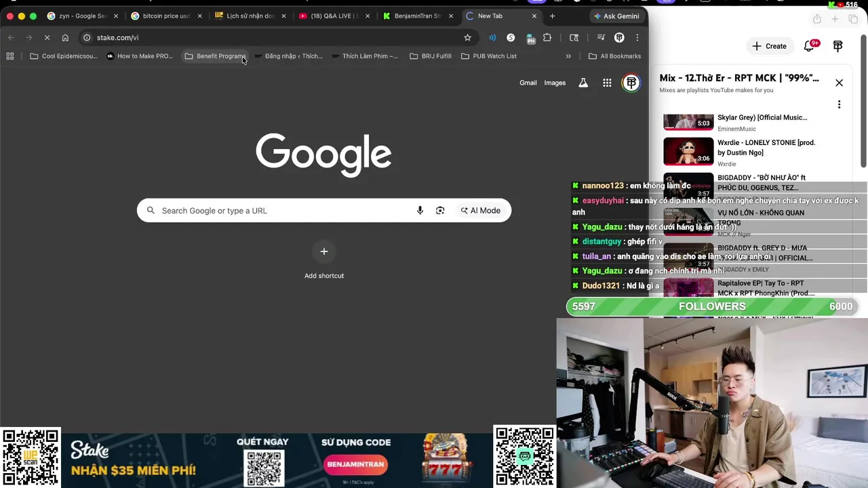Viewport: 868px width, 488px height.
Task: Open All Bookmarks folder
Action: [614, 56]
